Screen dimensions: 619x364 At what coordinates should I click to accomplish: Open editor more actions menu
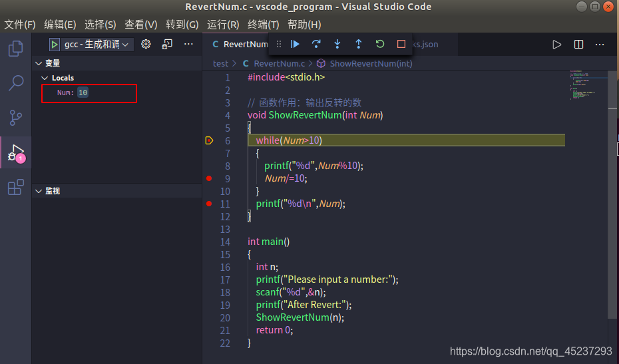coord(600,45)
